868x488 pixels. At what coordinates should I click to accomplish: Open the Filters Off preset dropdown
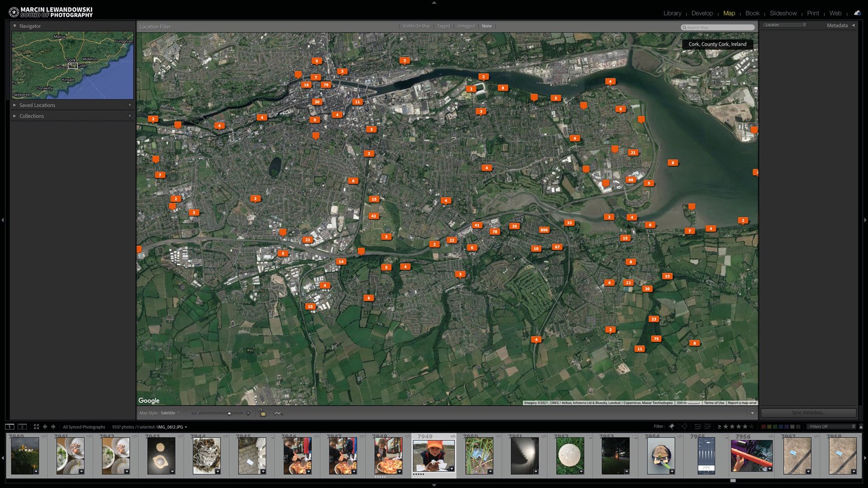(832, 426)
